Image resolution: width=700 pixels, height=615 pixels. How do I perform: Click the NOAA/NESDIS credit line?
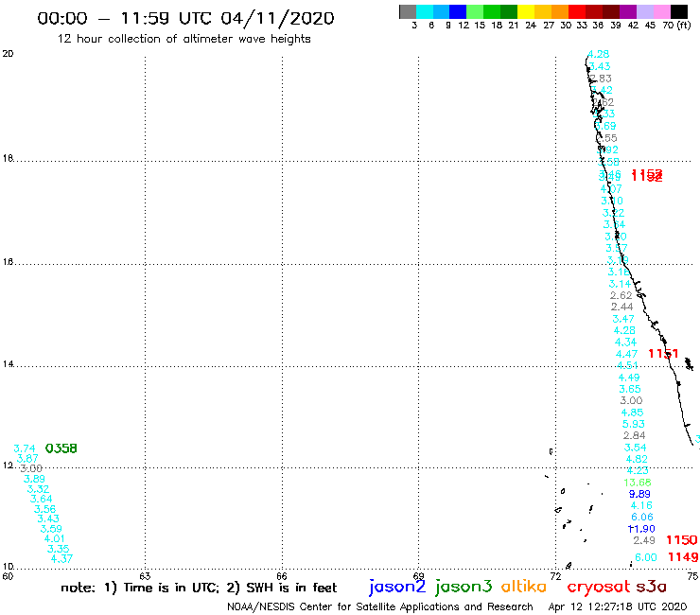coord(380,607)
